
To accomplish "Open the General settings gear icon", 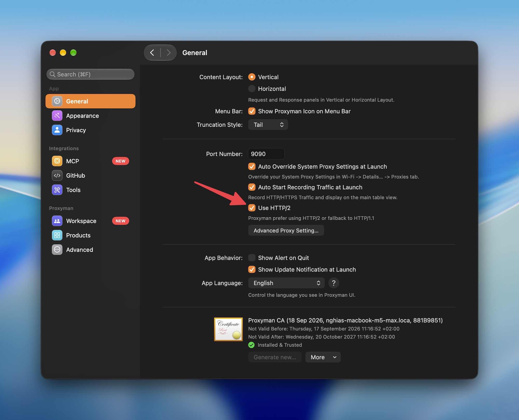I will (x=57, y=101).
